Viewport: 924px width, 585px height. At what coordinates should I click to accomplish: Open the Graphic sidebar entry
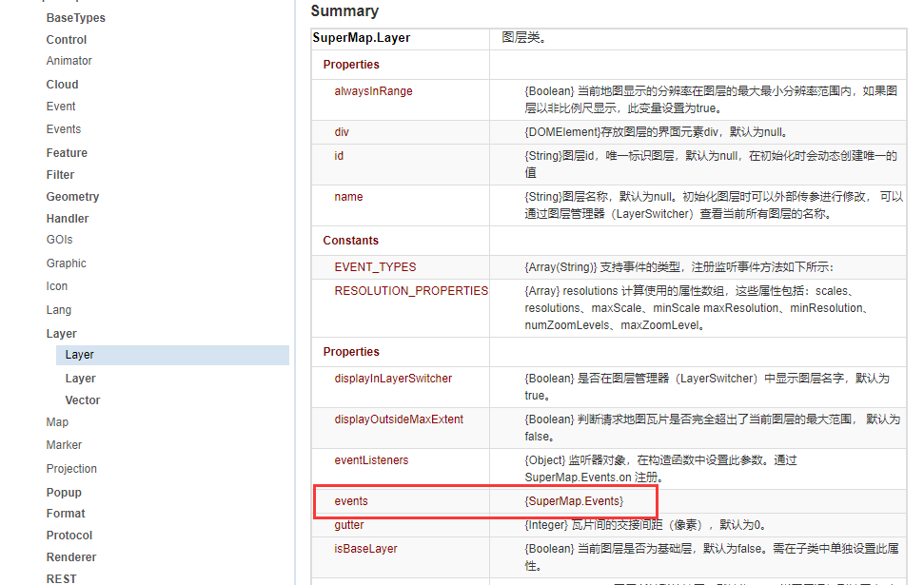pyautogui.click(x=66, y=263)
